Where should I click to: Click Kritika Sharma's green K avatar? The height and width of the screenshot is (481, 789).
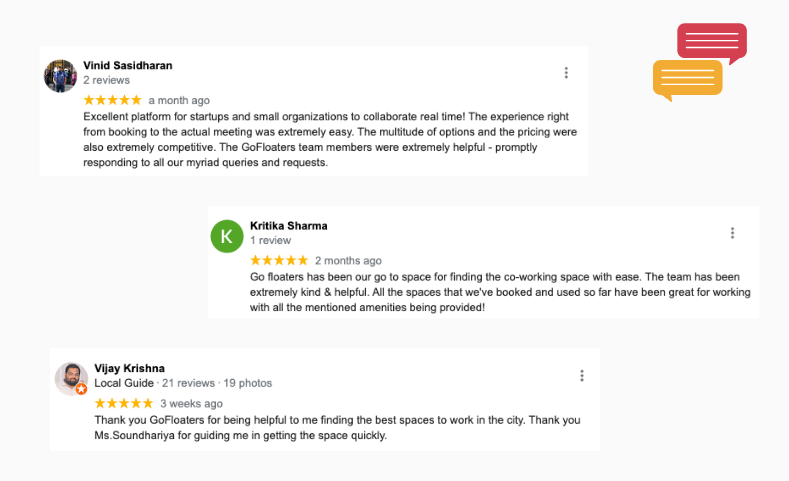(227, 236)
